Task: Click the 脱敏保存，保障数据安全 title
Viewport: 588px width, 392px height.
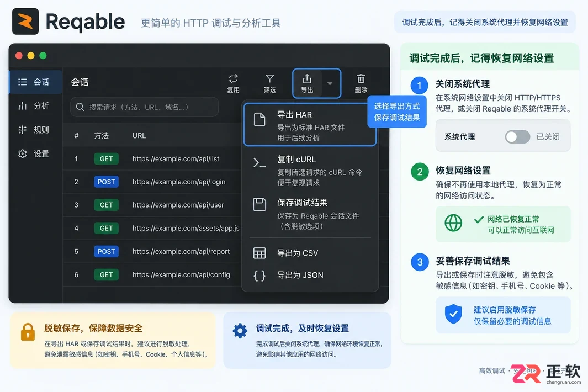Action: pos(93,329)
